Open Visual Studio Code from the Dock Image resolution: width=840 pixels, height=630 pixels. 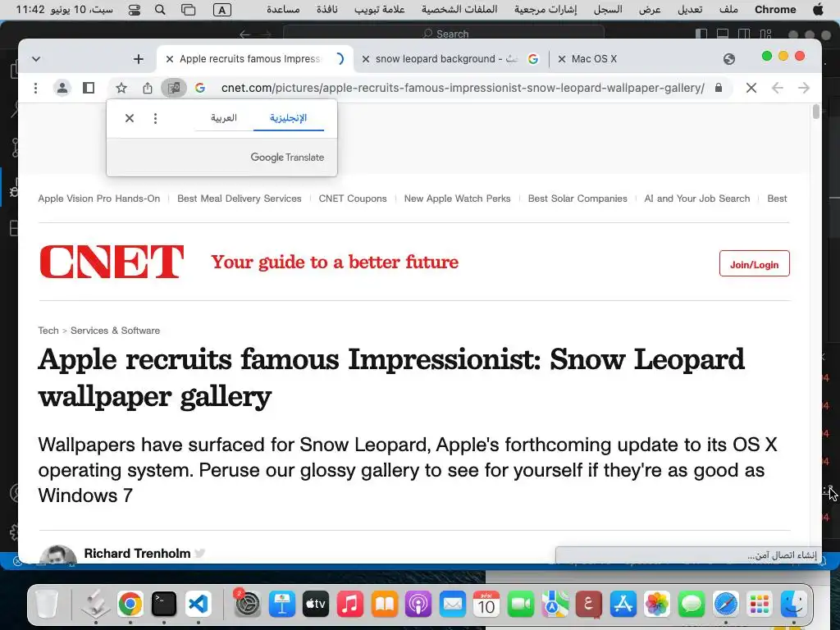click(199, 605)
